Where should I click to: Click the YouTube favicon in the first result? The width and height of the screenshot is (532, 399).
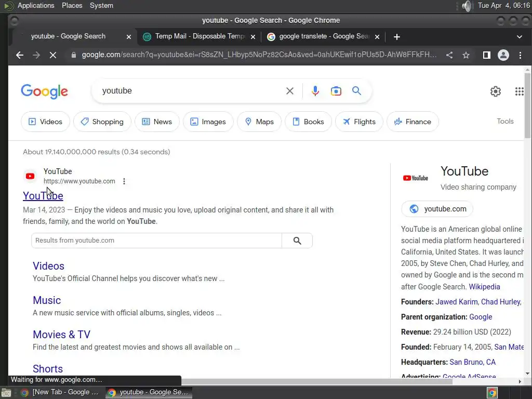click(30, 176)
